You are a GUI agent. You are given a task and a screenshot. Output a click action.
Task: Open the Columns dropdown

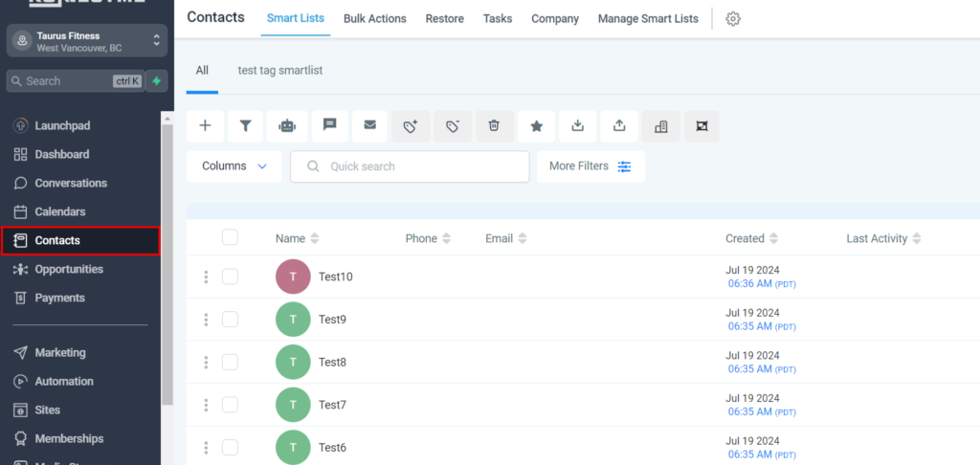tap(234, 166)
